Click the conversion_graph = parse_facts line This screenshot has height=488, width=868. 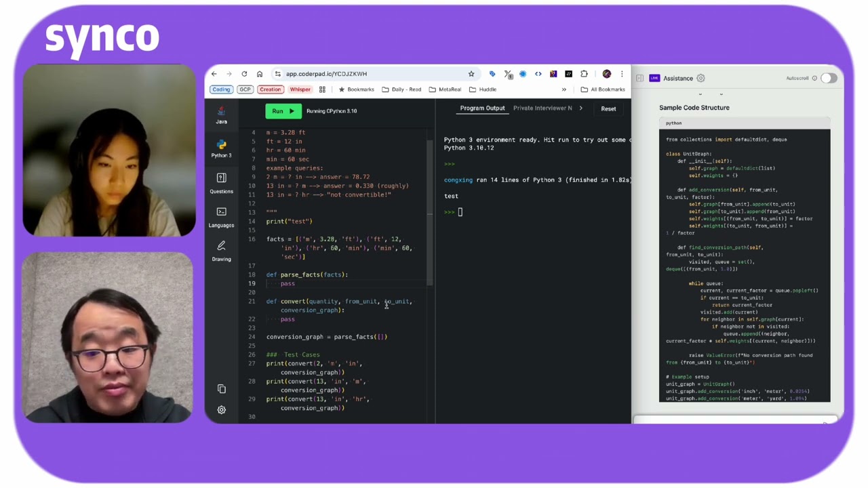pos(327,337)
